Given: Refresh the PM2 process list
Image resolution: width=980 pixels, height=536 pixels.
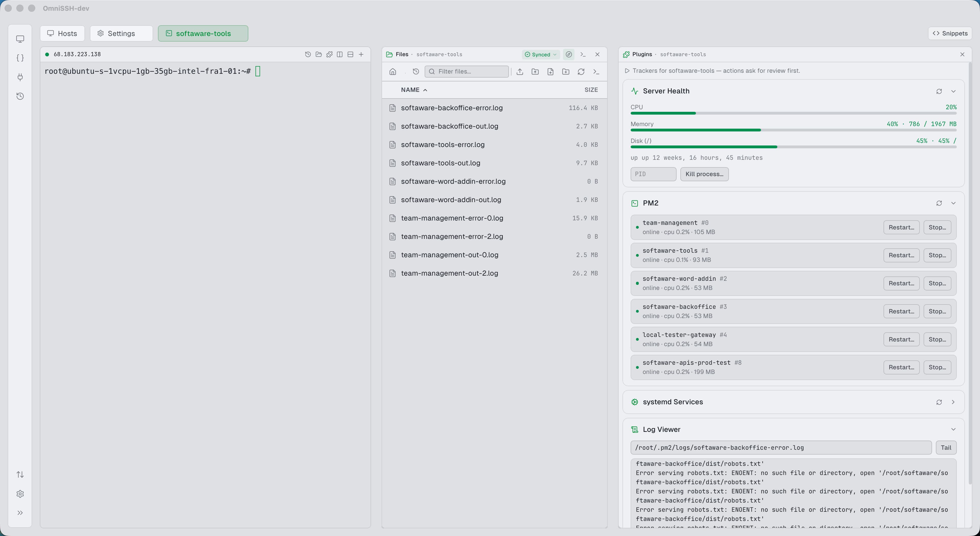Looking at the screenshot, I should point(939,203).
